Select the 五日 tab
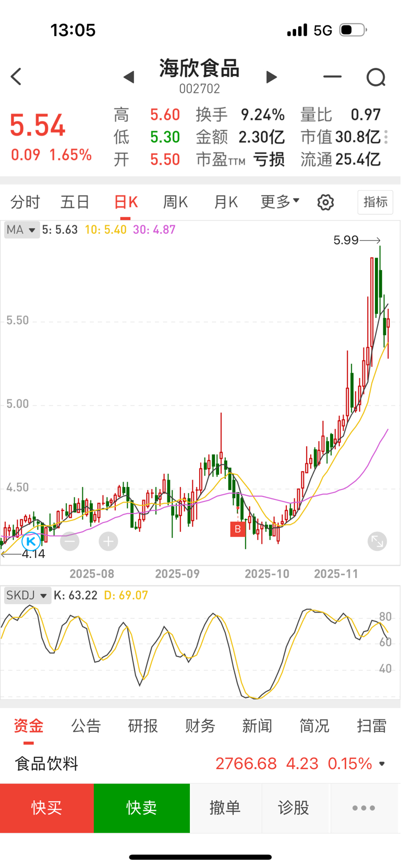The width and height of the screenshot is (401, 868). pyautogui.click(x=75, y=202)
